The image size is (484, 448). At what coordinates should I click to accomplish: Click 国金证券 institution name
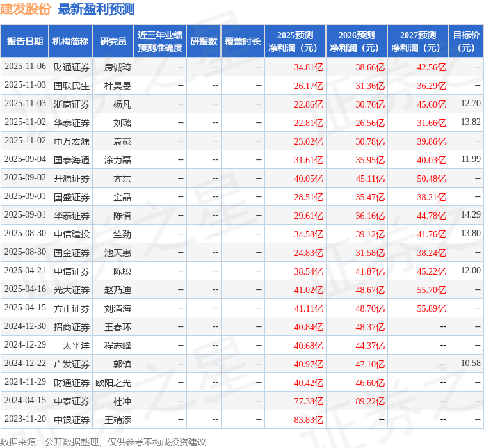coord(72,253)
